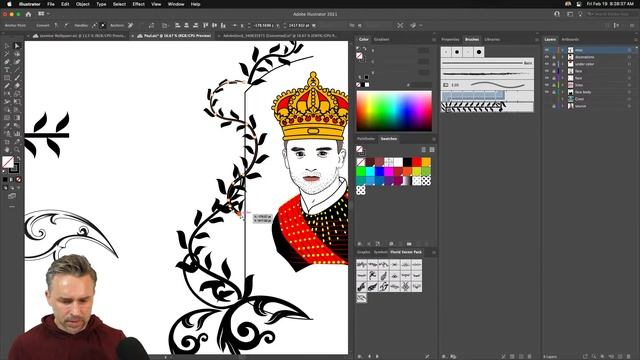
Task: Open the Object menu
Action: pyautogui.click(x=82, y=4)
